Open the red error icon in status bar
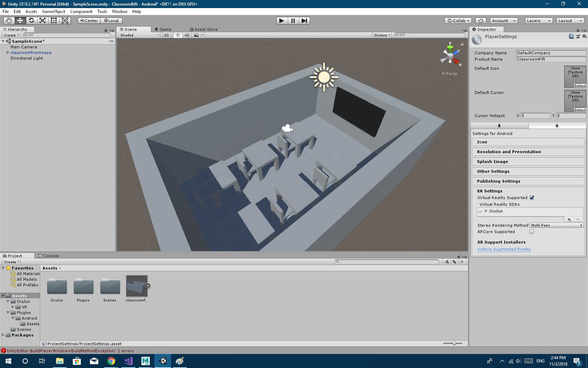 pyautogui.click(x=3, y=350)
